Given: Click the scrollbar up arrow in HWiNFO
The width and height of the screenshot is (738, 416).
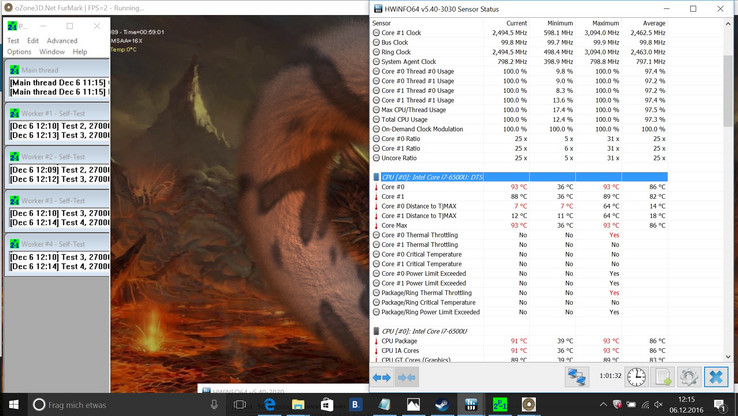Looking at the screenshot, I should tap(728, 24).
